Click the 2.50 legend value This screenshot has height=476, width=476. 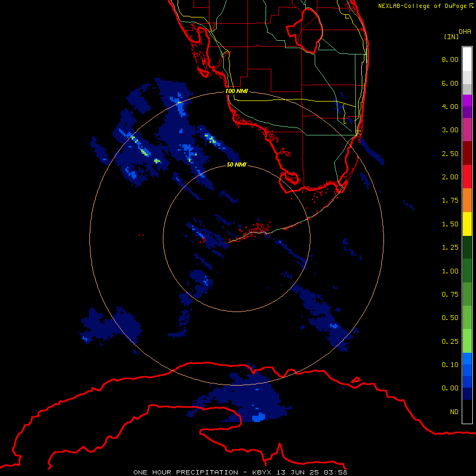450,153
